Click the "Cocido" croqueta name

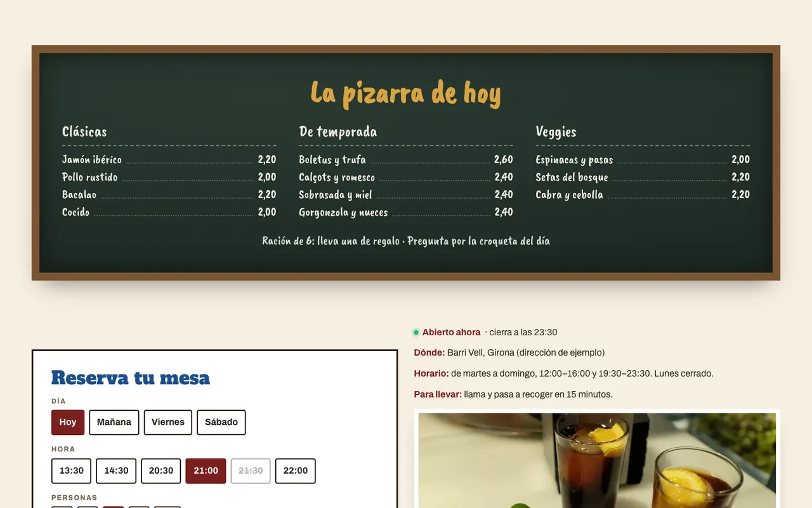click(76, 212)
